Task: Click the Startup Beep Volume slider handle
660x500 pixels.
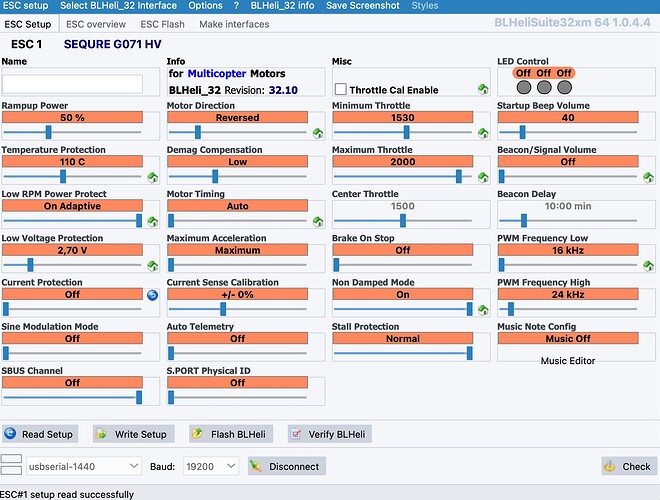Action: tap(522, 132)
